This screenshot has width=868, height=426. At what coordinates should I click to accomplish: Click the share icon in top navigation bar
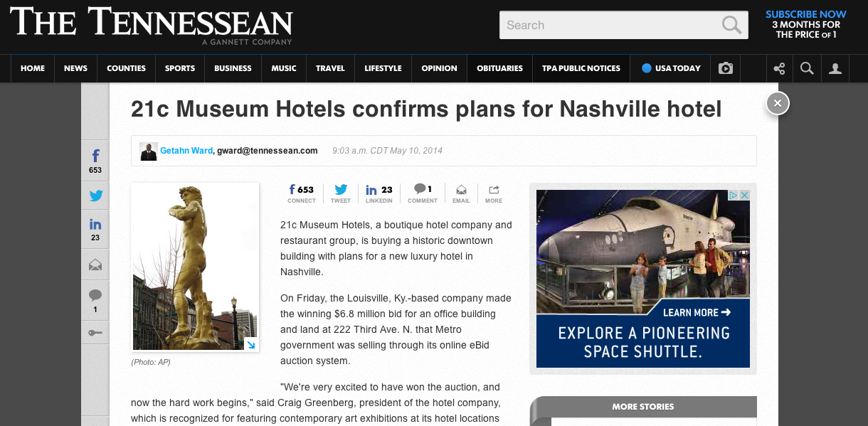(780, 68)
